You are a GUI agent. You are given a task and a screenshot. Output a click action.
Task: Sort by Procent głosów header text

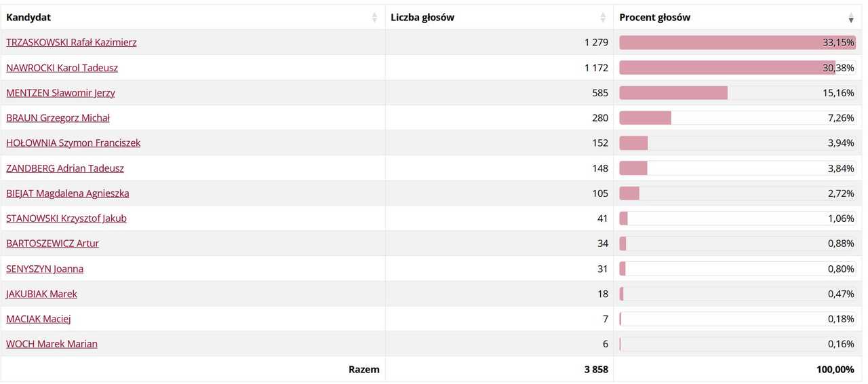tap(654, 18)
